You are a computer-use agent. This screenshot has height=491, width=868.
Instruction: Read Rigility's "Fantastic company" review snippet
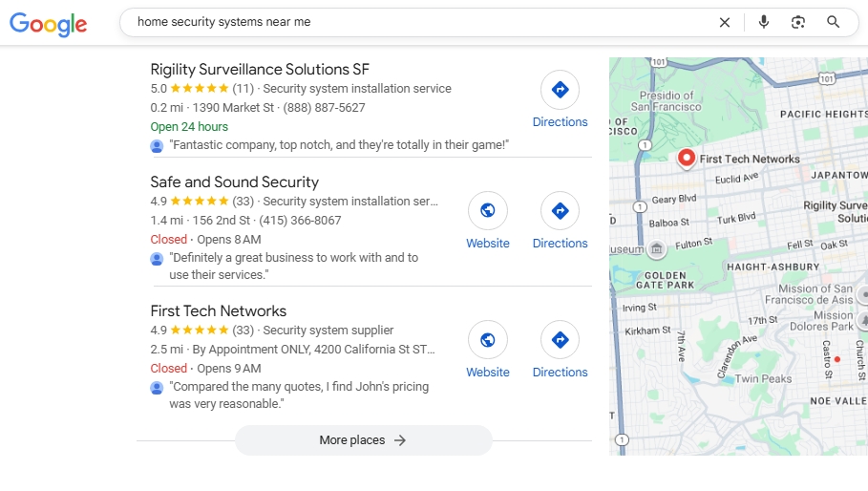(339, 145)
